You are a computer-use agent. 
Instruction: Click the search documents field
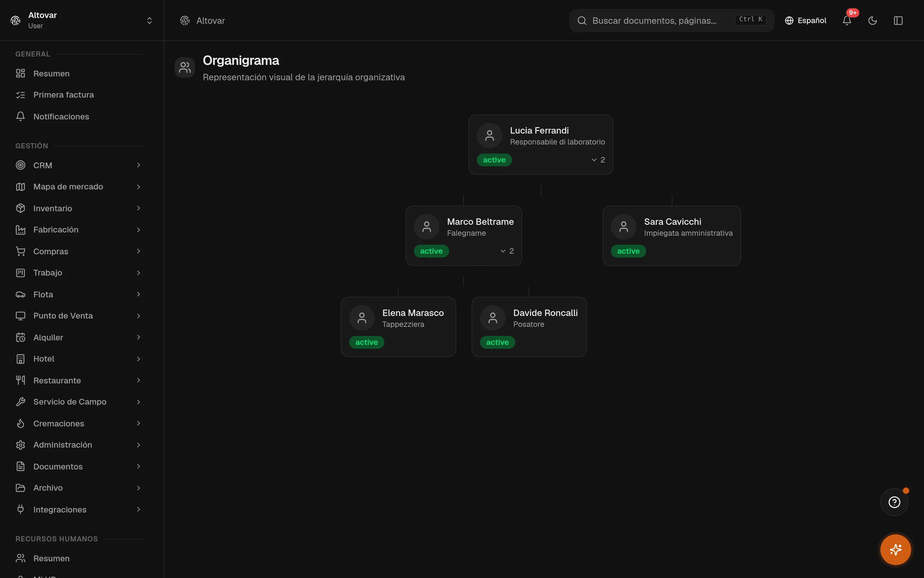(x=671, y=21)
